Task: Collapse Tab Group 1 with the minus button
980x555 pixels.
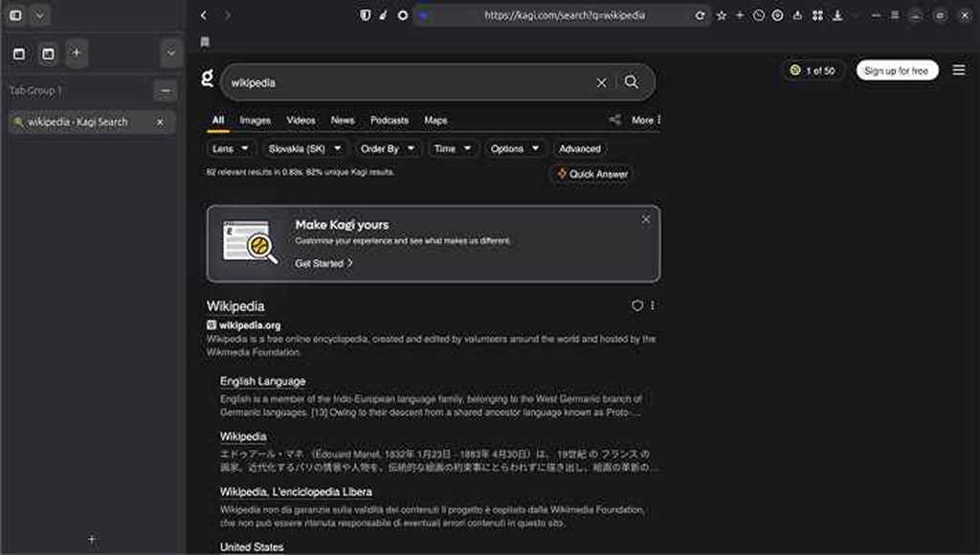Action: (165, 91)
